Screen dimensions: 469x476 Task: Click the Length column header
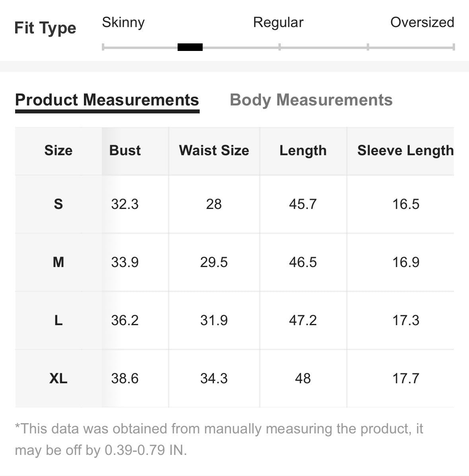303,150
